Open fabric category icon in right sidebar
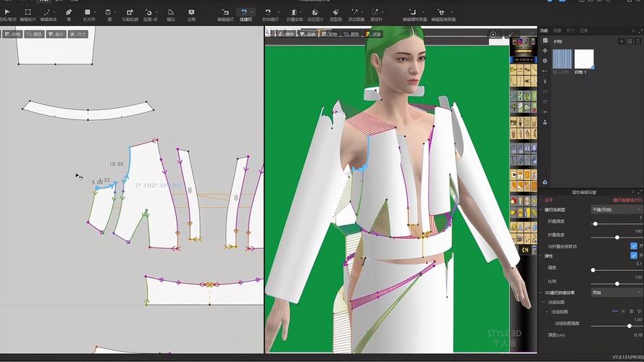 tap(545, 41)
